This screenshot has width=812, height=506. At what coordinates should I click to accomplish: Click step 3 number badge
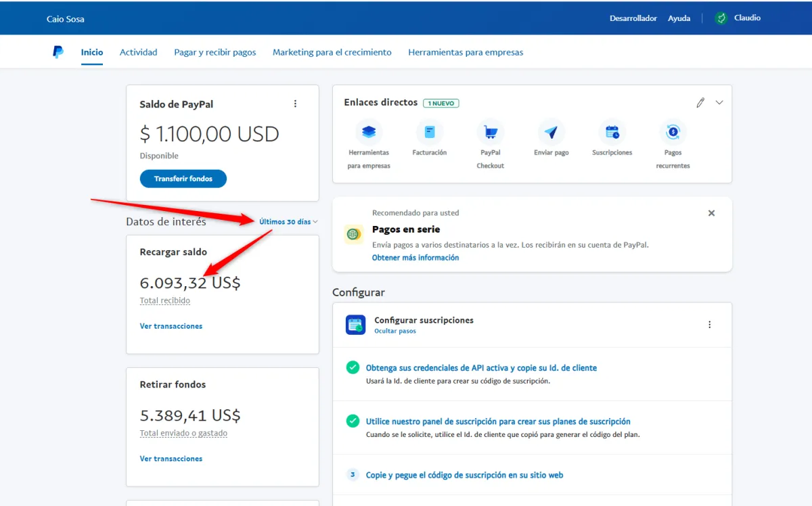[353, 474]
